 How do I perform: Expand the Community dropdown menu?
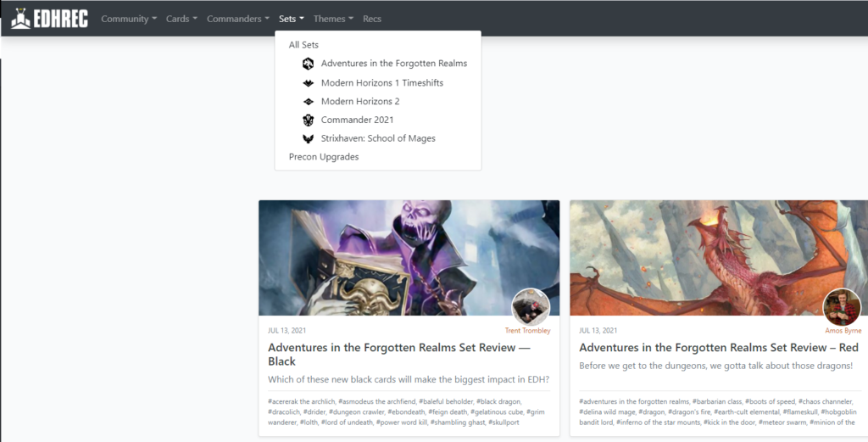[x=129, y=19]
